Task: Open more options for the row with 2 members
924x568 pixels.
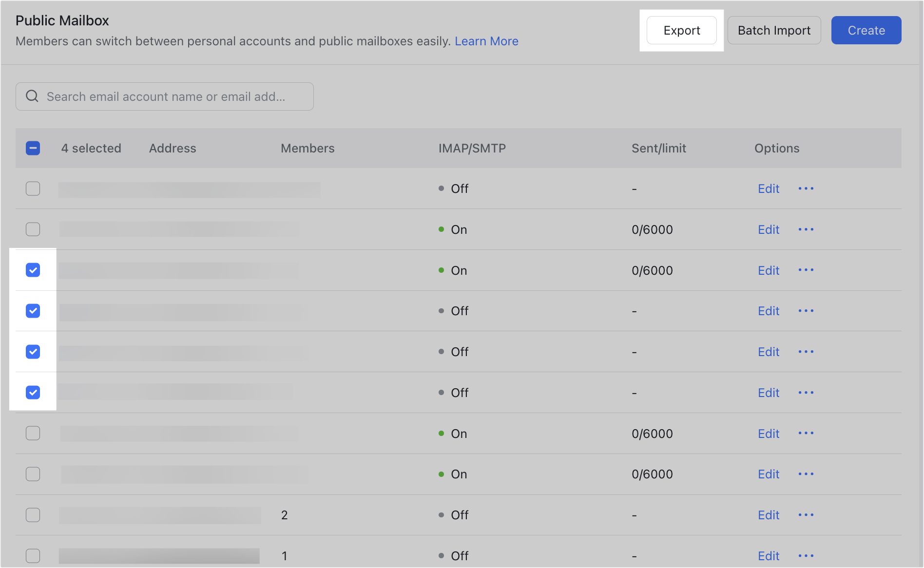Action: (806, 515)
